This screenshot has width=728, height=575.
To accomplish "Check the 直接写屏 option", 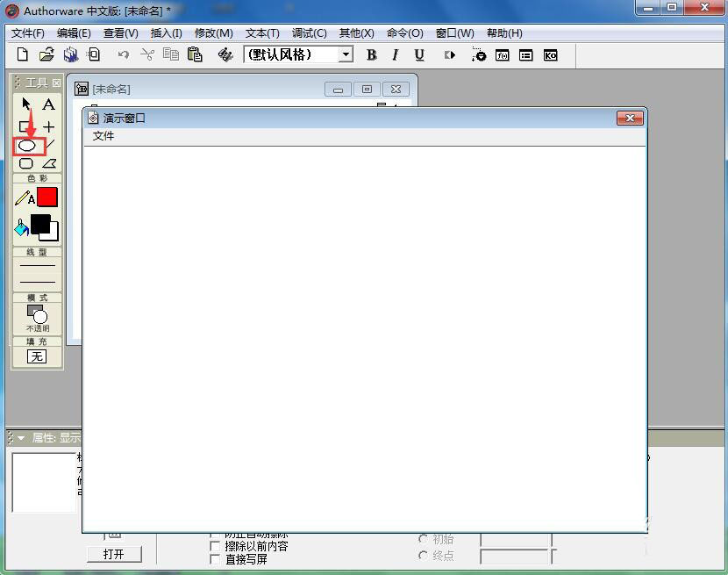I will point(215,557).
